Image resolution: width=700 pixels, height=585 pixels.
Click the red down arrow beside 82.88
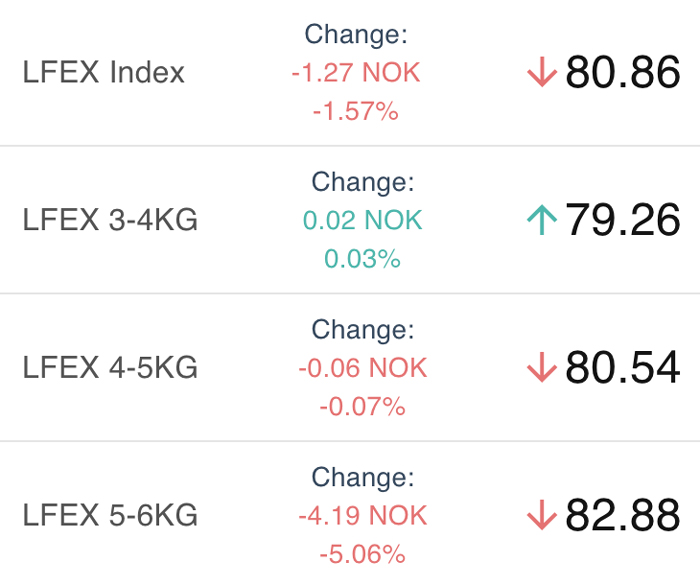542,515
